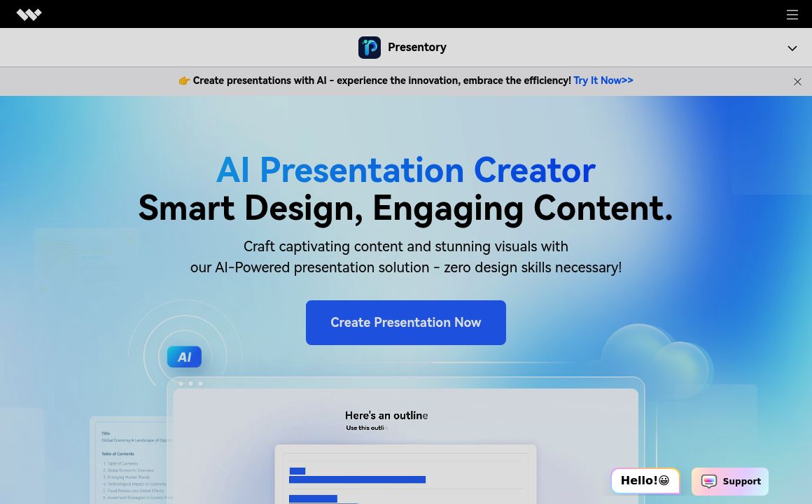This screenshot has width=812, height=504.
Task: Click the AI badge on the illustration
Action: (184, 356)
